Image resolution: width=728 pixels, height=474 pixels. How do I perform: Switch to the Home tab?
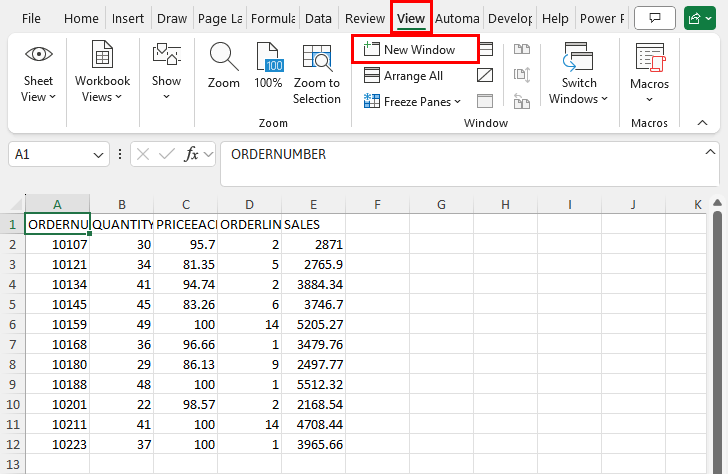[81, 19]
